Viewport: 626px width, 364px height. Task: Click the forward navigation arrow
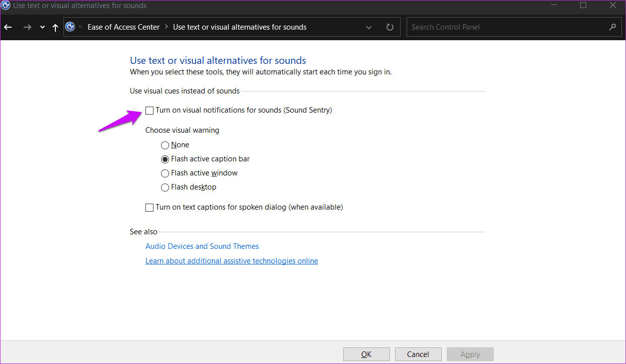click(27, 27)
